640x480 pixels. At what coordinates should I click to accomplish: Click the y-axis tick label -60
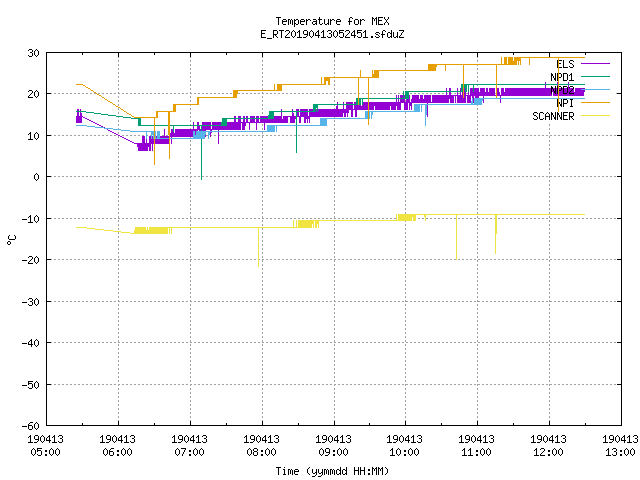pyautogui.click(x=31, y=426)
